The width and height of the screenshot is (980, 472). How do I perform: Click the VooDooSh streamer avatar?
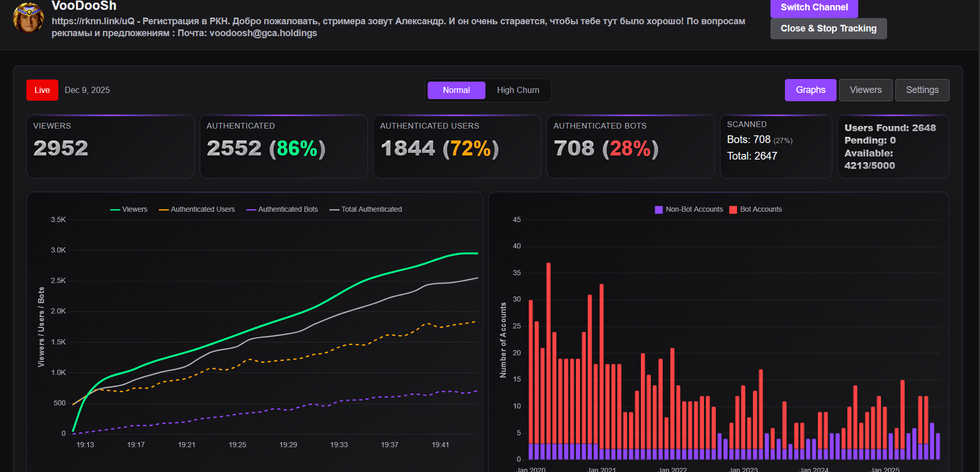pos(28,18)
